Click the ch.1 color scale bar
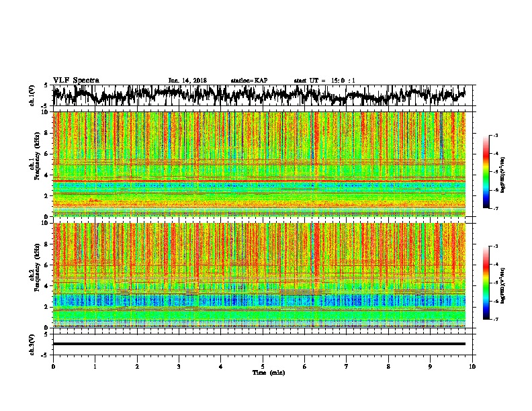 tap(486, 172)
